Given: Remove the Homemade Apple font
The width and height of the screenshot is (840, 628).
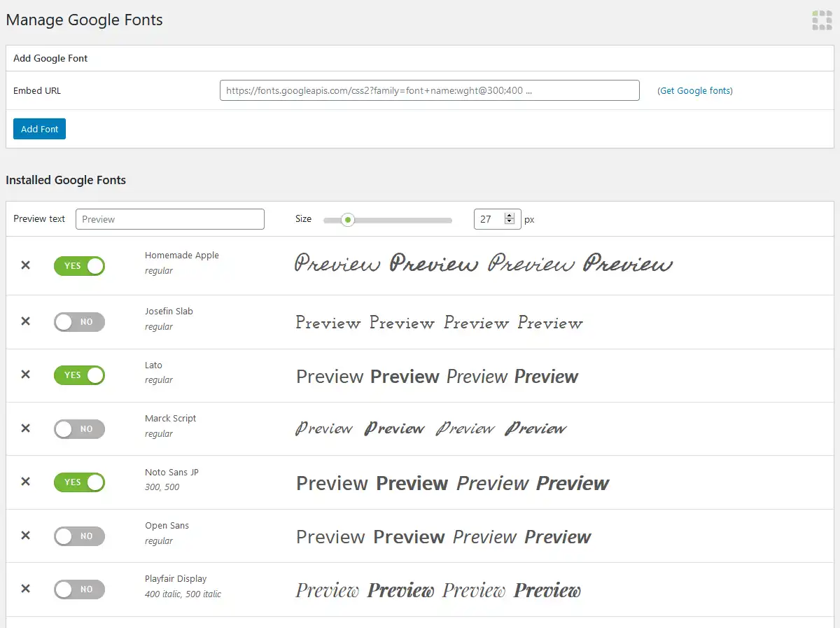Looking at the screenshot, I should [25, 266].
